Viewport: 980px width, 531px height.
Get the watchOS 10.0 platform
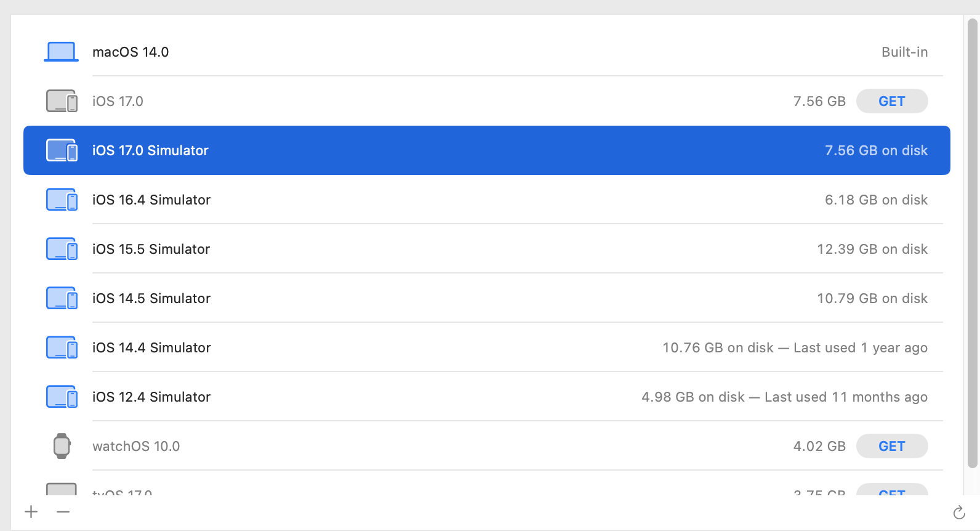892,446
